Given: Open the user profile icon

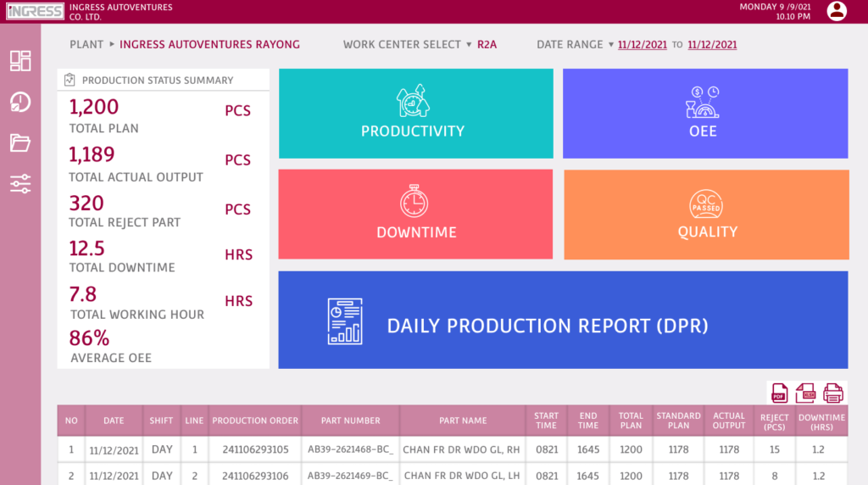Looking at the screenshot, I should coord(837,11).
